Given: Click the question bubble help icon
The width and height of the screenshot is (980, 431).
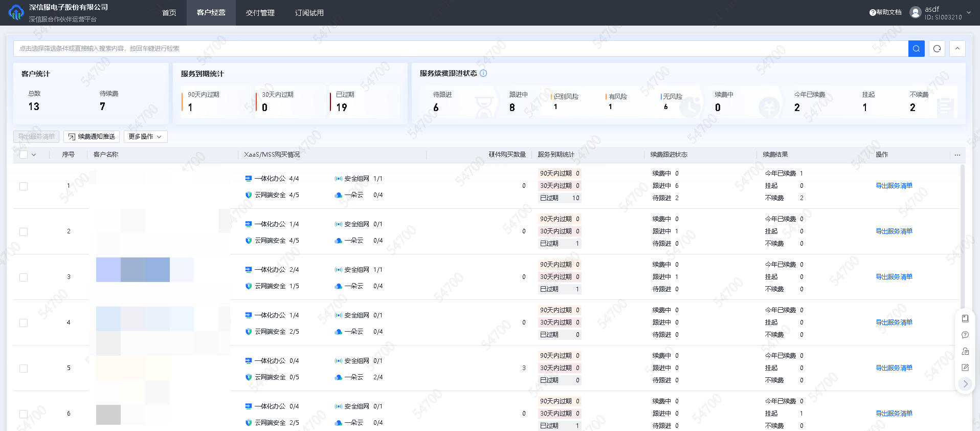Looking at the screenshot, I should tap(965, 335).
